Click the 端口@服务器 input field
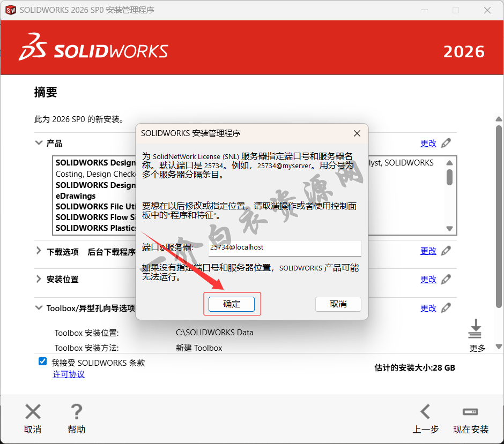Image resolution: width=504 pixels, height=444 pixels. tap(284, 248)
